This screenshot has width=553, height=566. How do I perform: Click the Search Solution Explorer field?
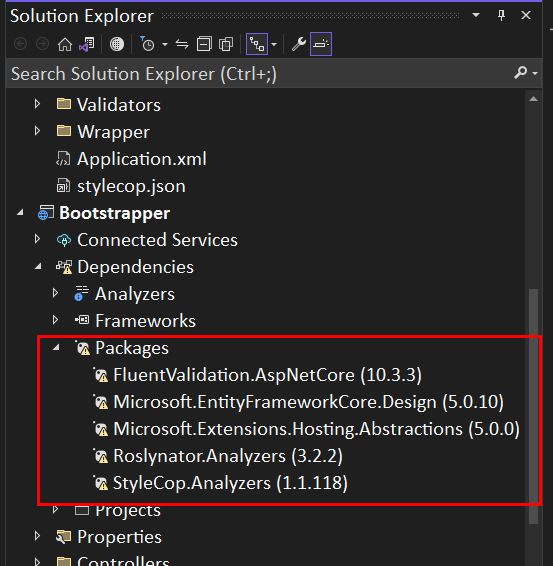(x=259, y=74)
